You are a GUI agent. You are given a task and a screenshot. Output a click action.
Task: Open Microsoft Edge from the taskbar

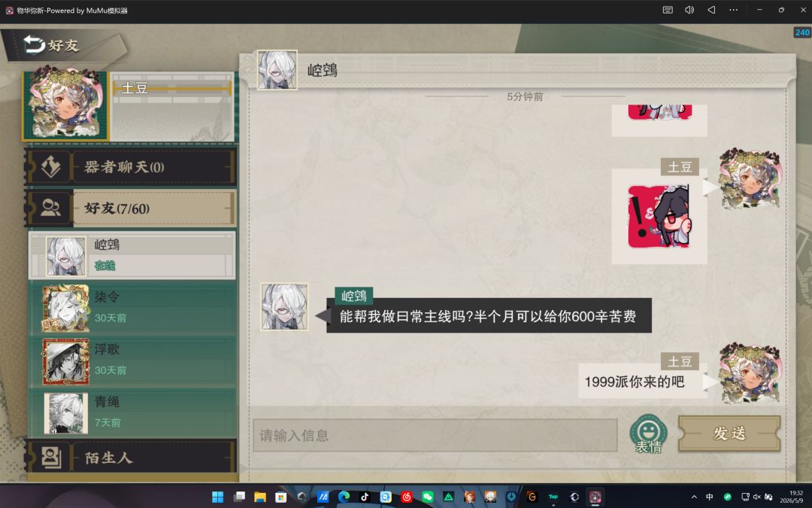[x=344, y=497]
